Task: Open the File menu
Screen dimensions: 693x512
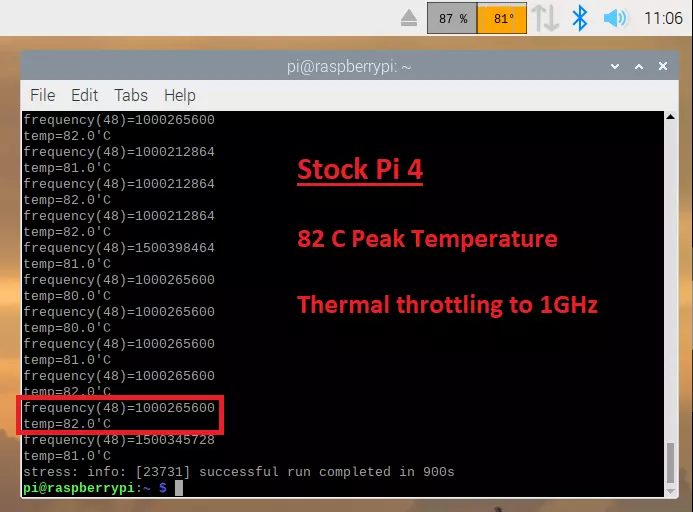Action: (x=43, y=95)
